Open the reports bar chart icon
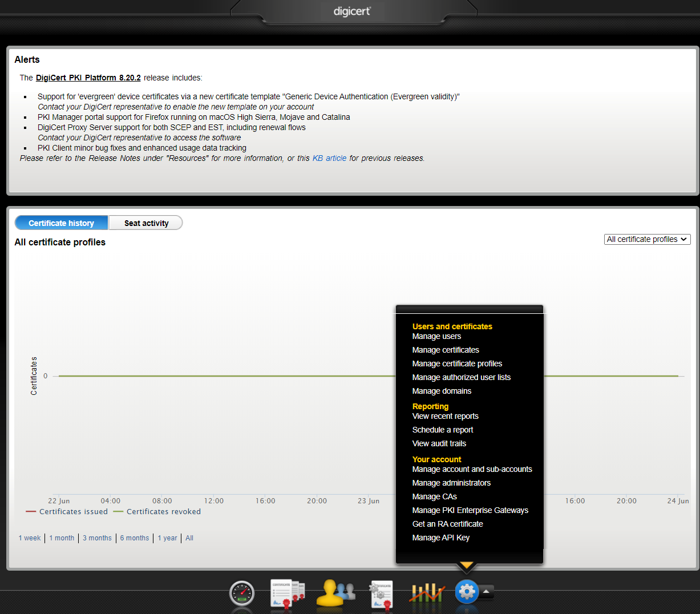 click(427, 593)
